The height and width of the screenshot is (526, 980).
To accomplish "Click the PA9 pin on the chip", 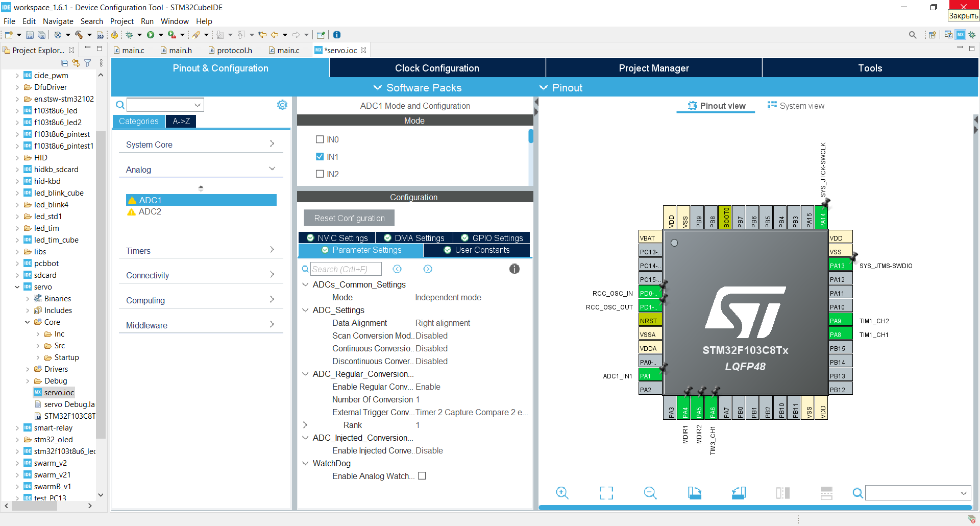I will [841, 321].
